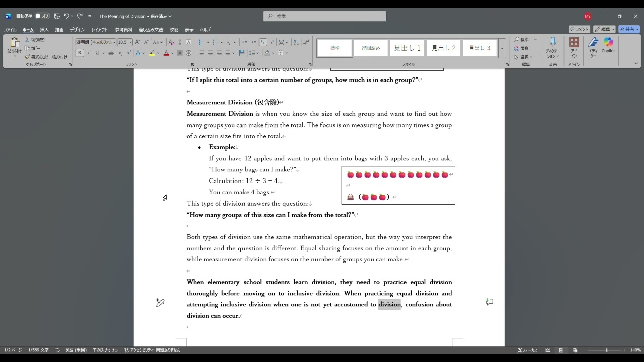This screenshot has height=362, width=644.
Task: Toggle Bold formatting
Action: (80, 53)
